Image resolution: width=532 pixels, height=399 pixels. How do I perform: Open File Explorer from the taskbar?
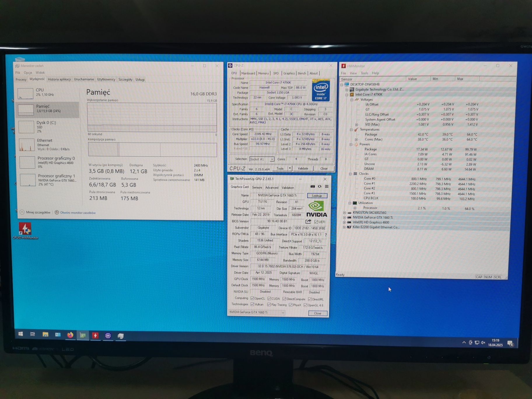click(45, 335)
